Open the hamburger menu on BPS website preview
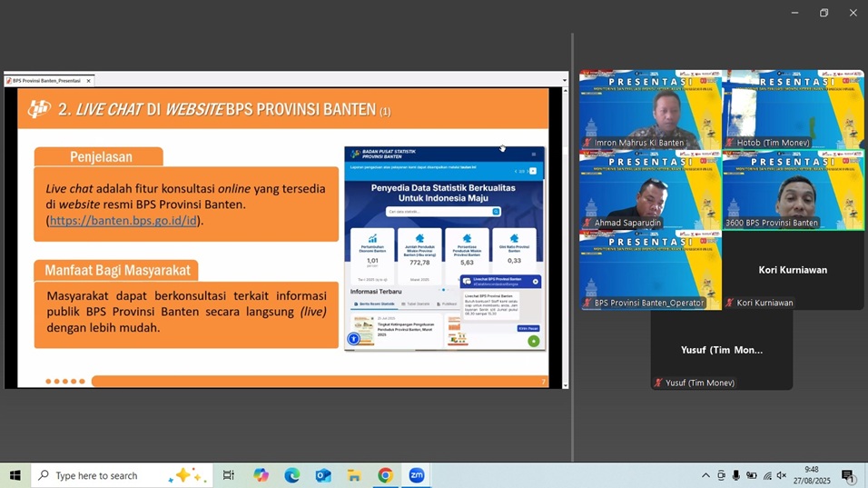Viewport: 868px width, 488px height. 534,154
